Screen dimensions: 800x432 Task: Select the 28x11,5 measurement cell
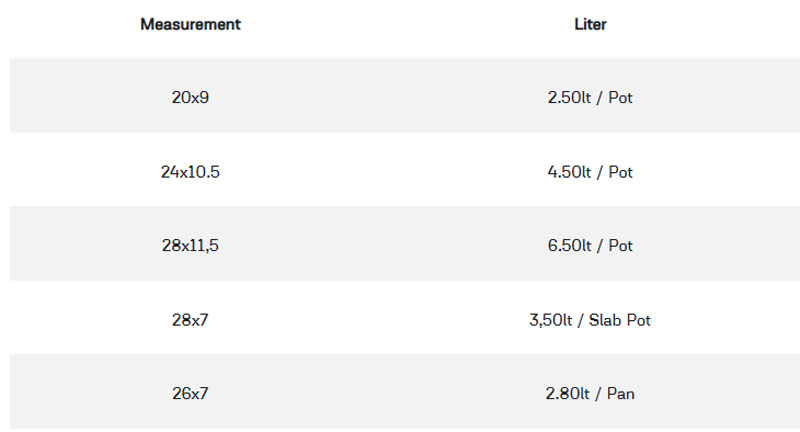coord(190,246)
